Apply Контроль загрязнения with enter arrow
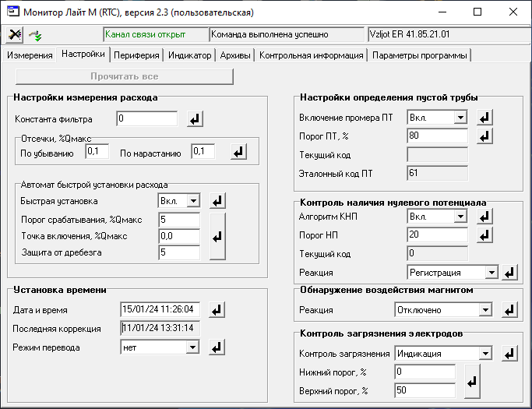Viewport: 532px width, 409px height. coord(510,354)
